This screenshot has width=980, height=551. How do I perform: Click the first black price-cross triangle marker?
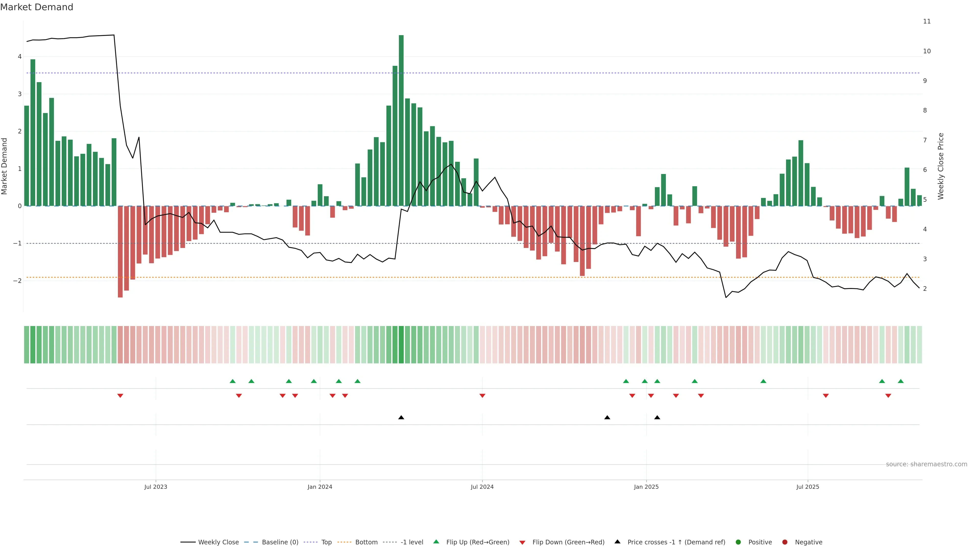(x=401, y=418)
